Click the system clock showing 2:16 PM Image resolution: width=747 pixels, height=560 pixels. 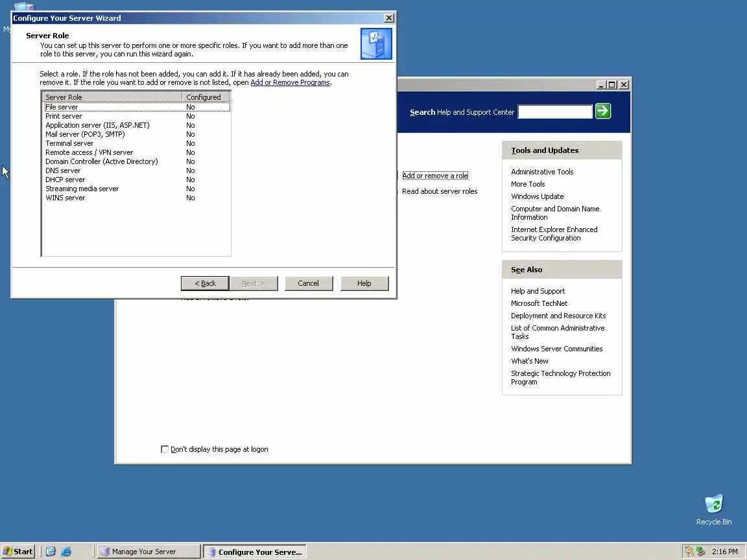(724, 552)
